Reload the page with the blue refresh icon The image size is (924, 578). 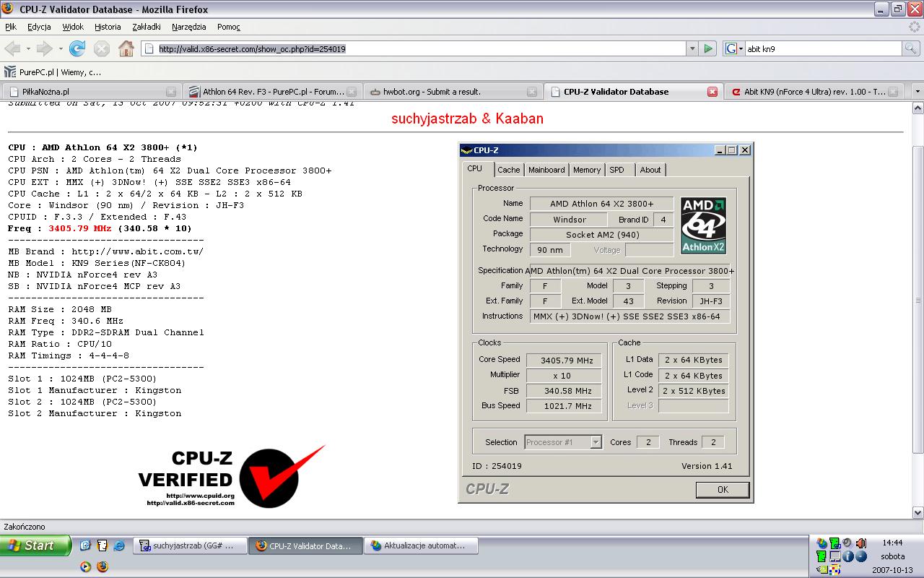[77, 48]
